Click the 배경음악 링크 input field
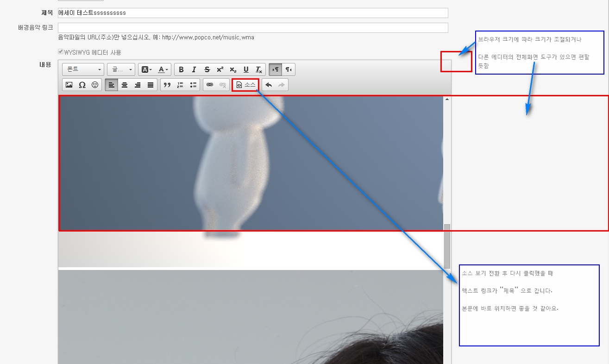Screen dimensions: 609x364 [253, 28]
